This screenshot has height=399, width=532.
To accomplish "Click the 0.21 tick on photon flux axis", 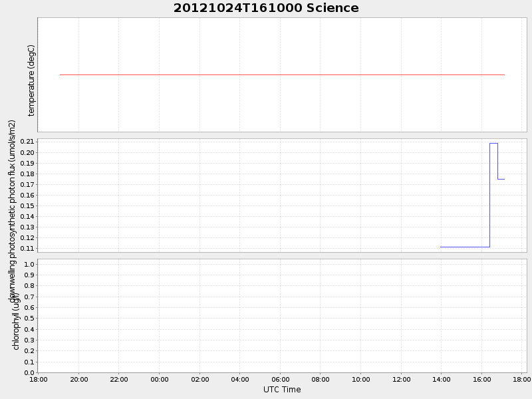I will 27,142.
